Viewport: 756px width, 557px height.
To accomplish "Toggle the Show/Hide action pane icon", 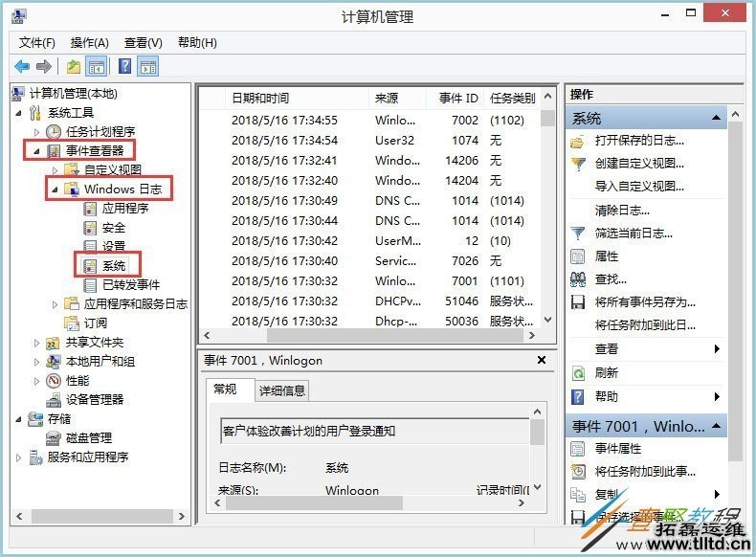I will [x=148, y=67].
